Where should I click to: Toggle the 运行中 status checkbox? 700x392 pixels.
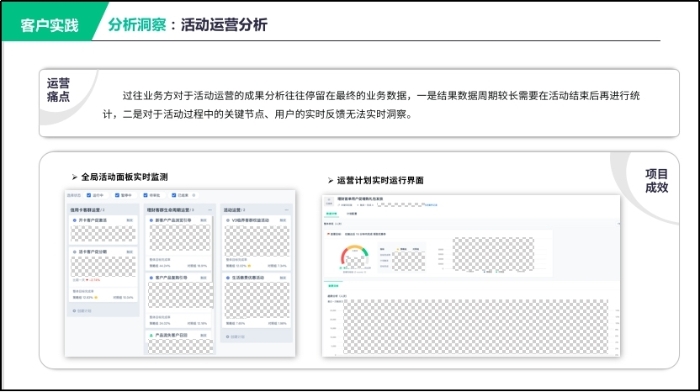[88, 195]
